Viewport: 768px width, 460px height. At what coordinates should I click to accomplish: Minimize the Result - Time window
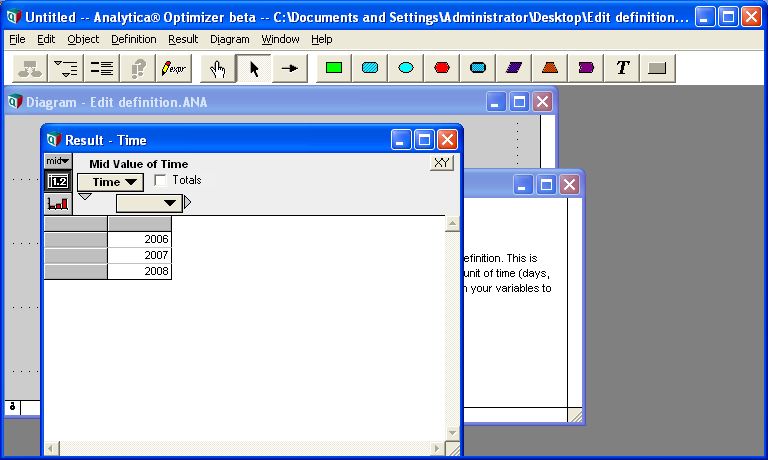click(401, 140)
